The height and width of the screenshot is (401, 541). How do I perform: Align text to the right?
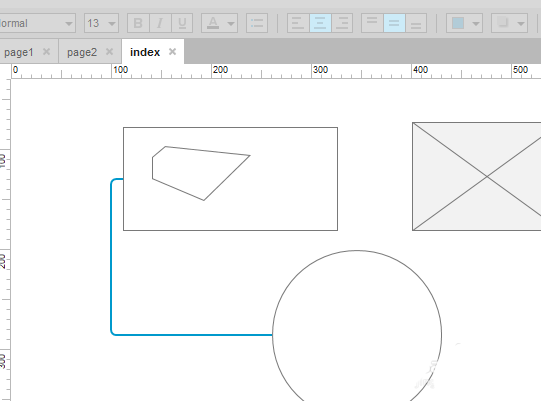tap(342, 23)
